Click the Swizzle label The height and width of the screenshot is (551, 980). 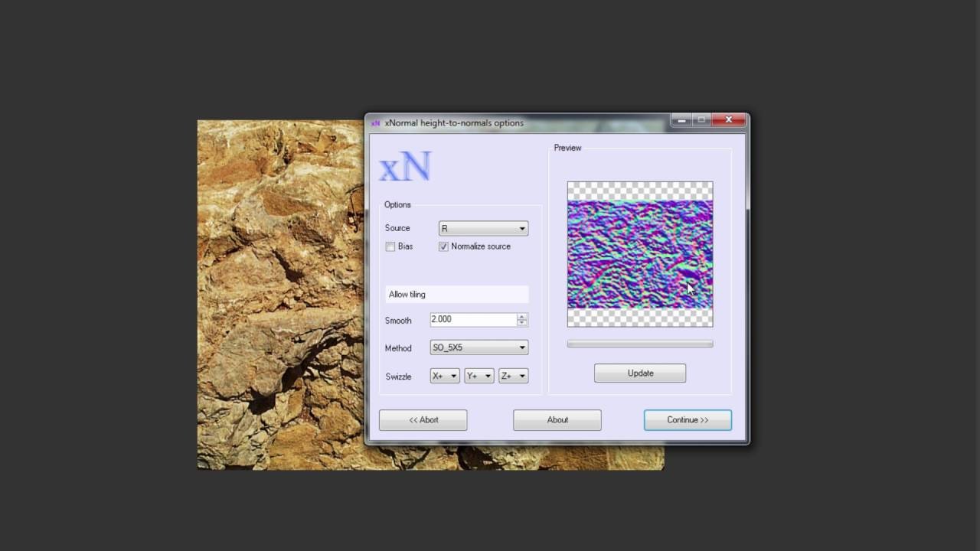[x=398, y=377]
